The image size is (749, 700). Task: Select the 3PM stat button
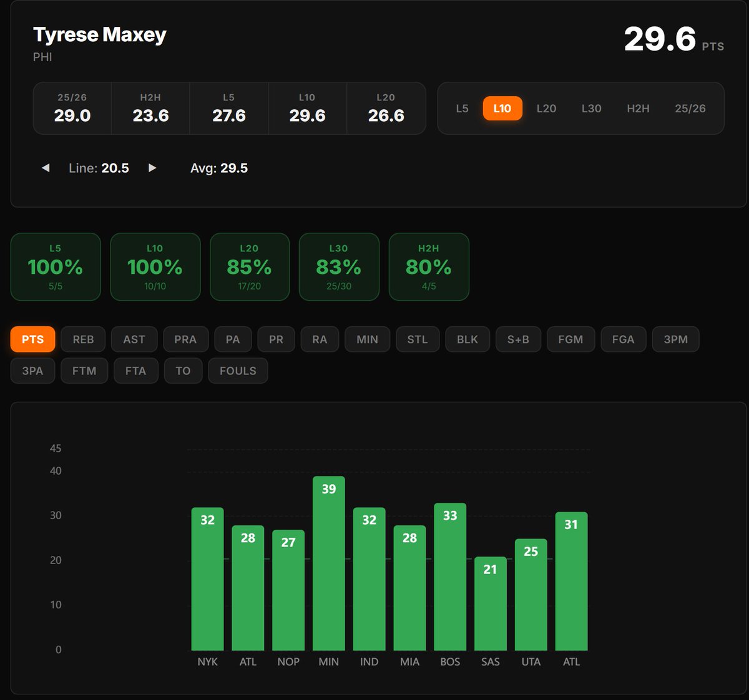point(675,339)
